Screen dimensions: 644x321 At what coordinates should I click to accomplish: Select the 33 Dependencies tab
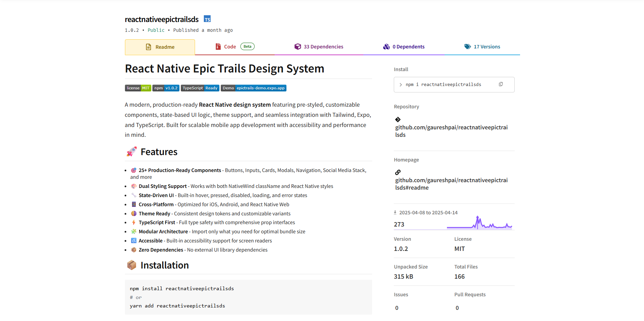pos(323,46)
